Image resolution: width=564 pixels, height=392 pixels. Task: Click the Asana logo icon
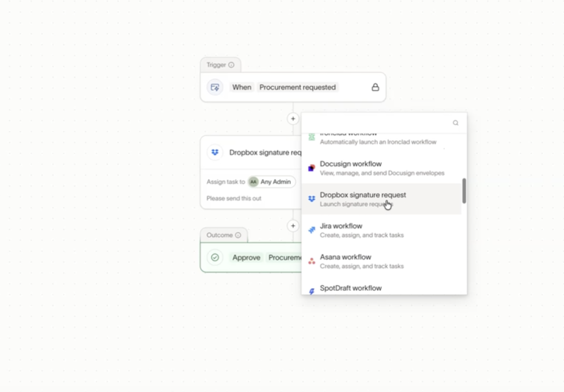pos(312,261)
